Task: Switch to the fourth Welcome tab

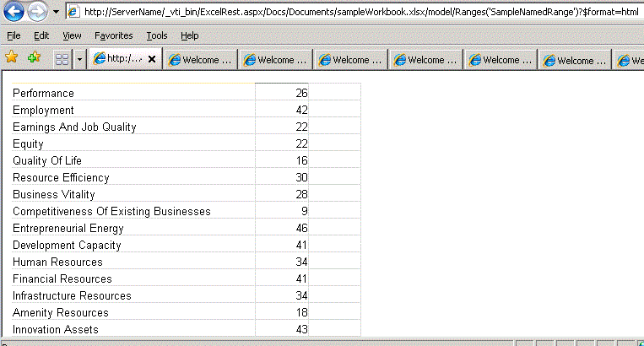Action: point(426,60)
